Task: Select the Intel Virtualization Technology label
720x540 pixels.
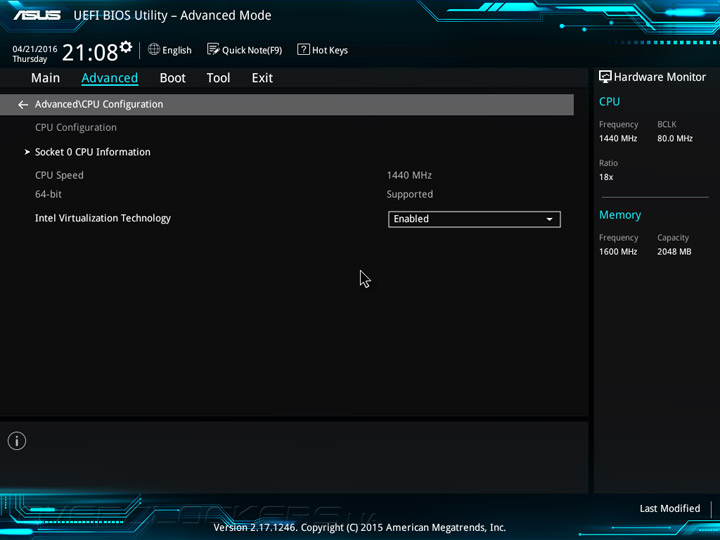Action: (x=103, y=218)
